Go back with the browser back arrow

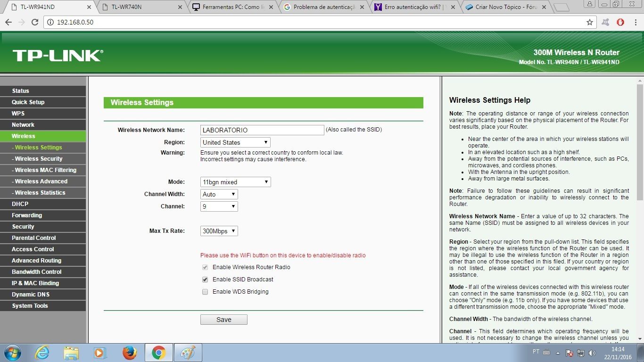tap(8, 22)
